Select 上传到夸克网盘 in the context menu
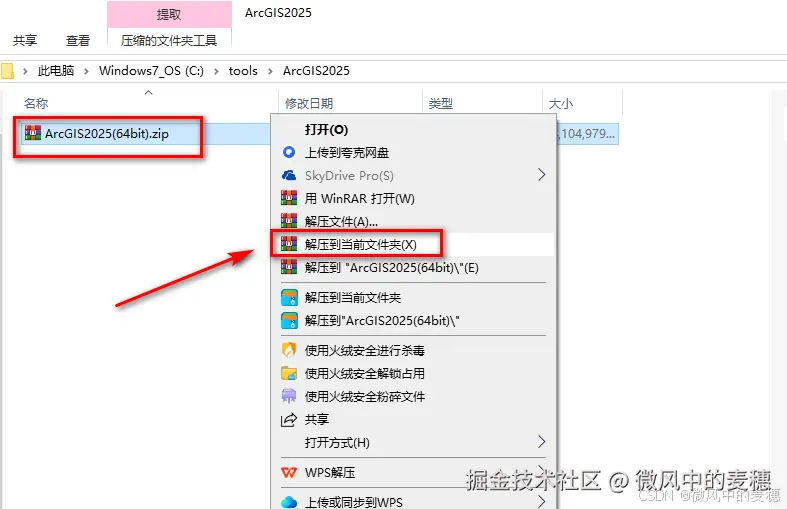Screen dimensions: 787x509 (413, 152)
